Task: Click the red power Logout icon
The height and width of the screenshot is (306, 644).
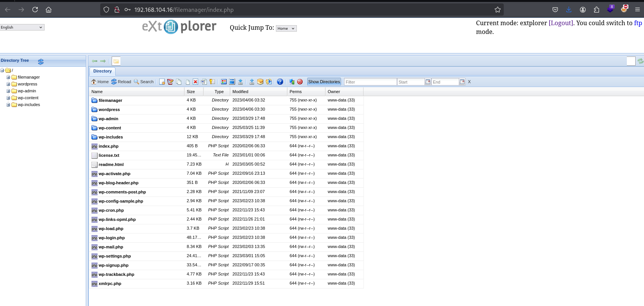Action: click(x=300, y=82)
